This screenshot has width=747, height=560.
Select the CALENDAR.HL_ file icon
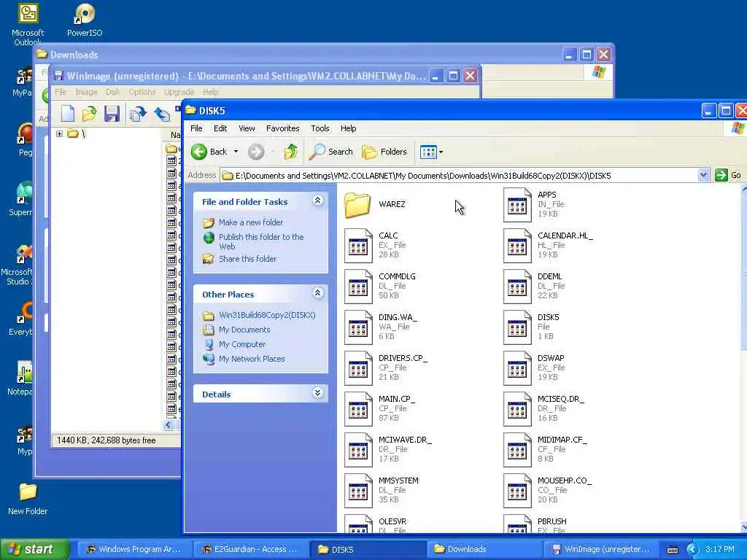point(517,245)
